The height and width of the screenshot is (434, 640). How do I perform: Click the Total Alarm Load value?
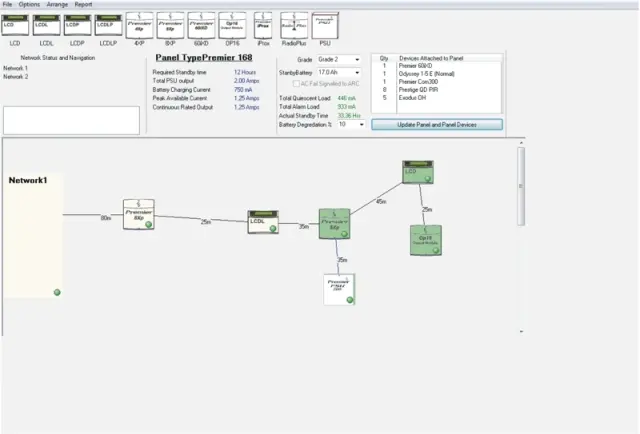tap(347, 107)
